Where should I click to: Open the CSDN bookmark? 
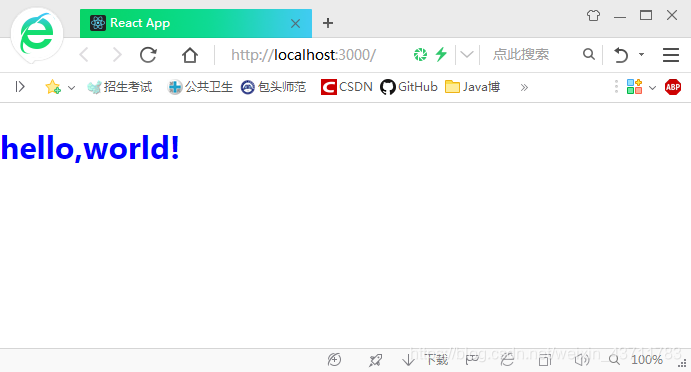pos(347,87)
